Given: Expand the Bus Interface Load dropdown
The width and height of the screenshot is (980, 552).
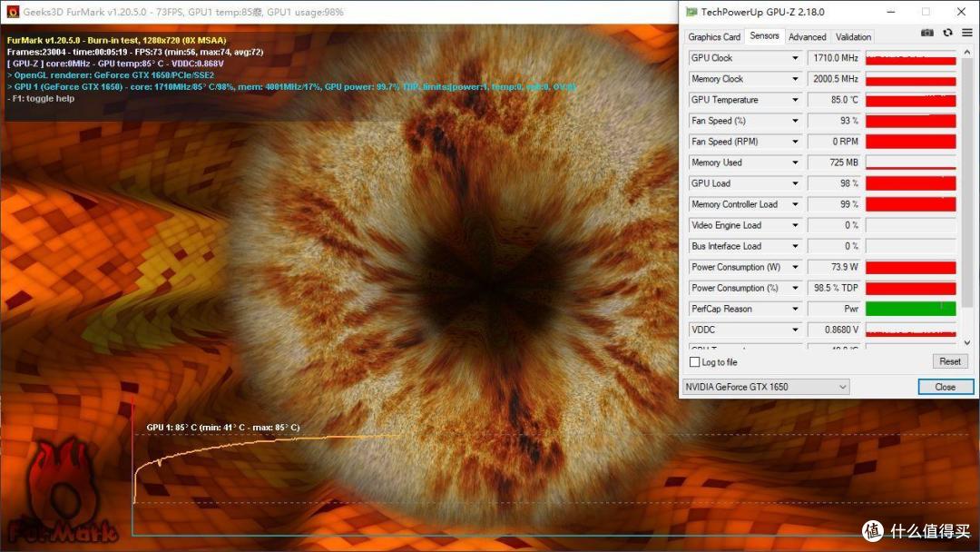Looking at the screenshot, I should tap(795, 246).
